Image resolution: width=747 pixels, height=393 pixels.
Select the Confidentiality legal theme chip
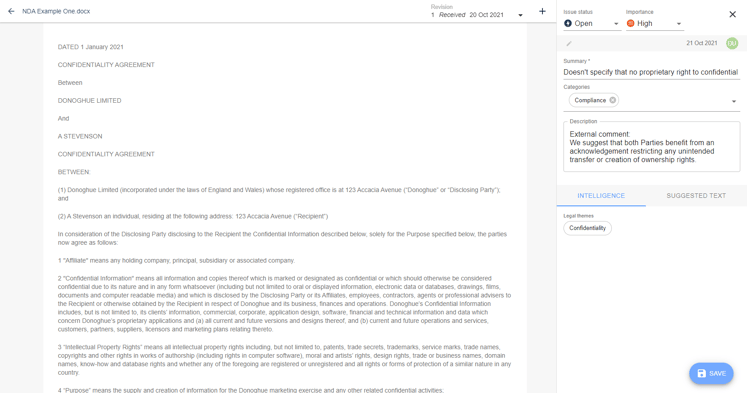587,228
